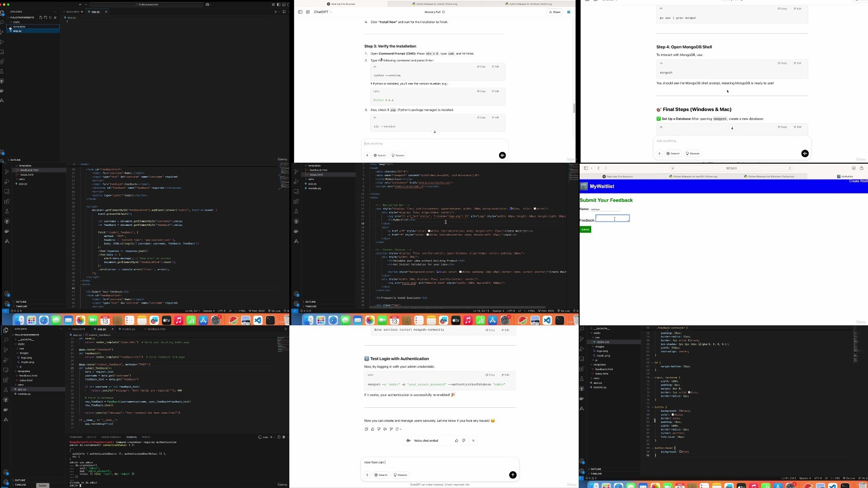Image resolution: width=868 pixels, height=488 pixels.
Task: Expand templates folder in top-left VS Code explorer
Action: click(19, 27)
